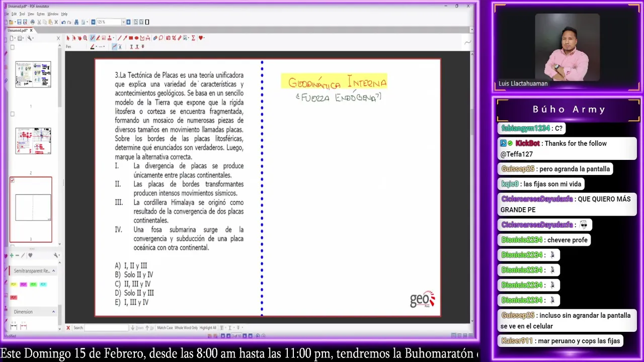Open page 1 thumbnail in sidebar
The image size is (644, 362).
click(x=33, y=74)
